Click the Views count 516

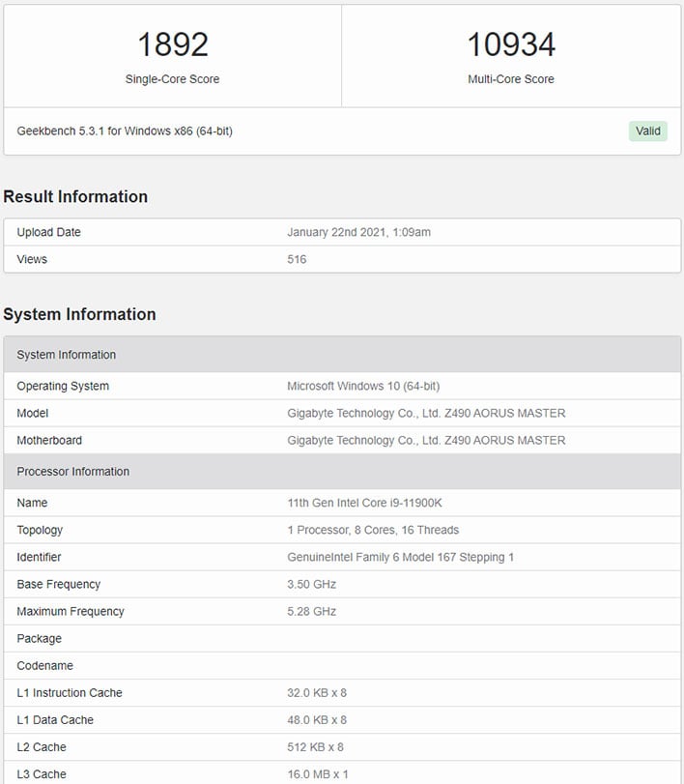297,259
